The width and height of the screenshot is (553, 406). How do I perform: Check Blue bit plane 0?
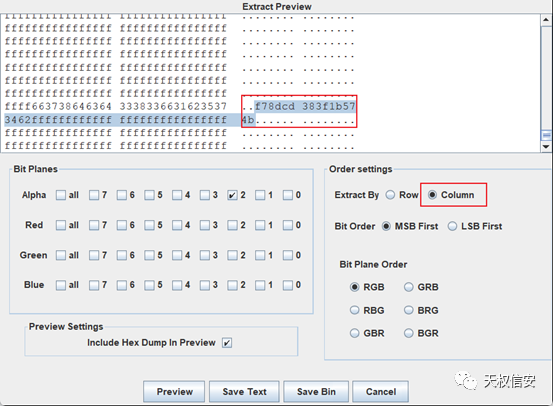pos(288,285)
